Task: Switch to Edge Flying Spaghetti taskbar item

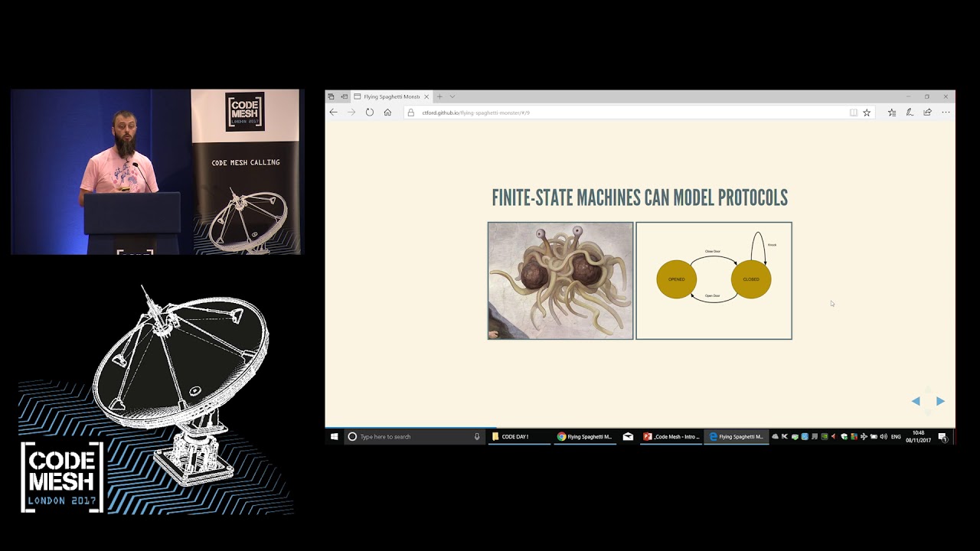Action: coord(737,436)
